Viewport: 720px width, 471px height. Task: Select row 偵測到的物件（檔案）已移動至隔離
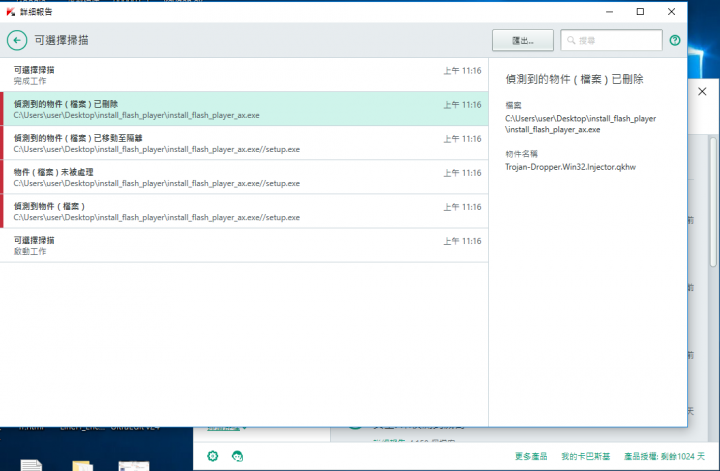coord(244,143)
